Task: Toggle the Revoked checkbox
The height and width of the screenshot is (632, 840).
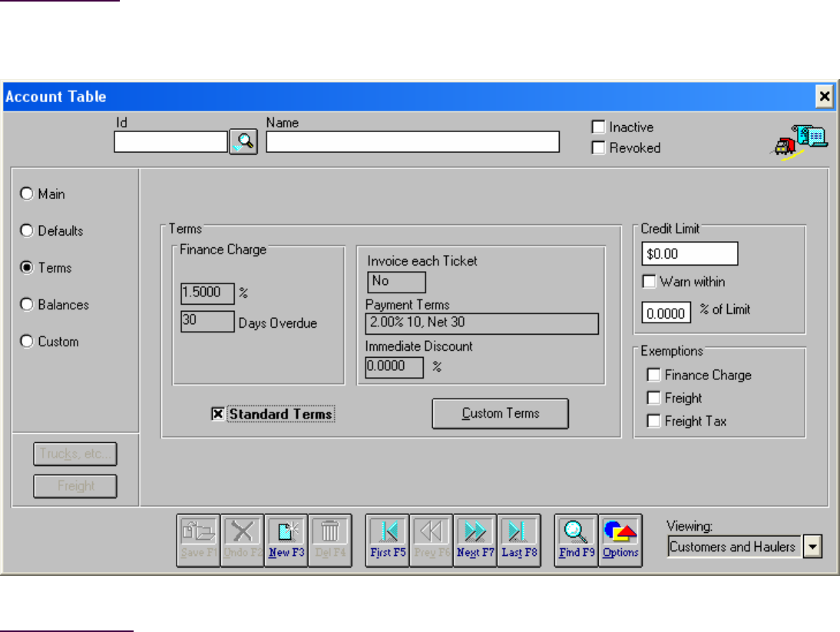Action: point(598,147)
